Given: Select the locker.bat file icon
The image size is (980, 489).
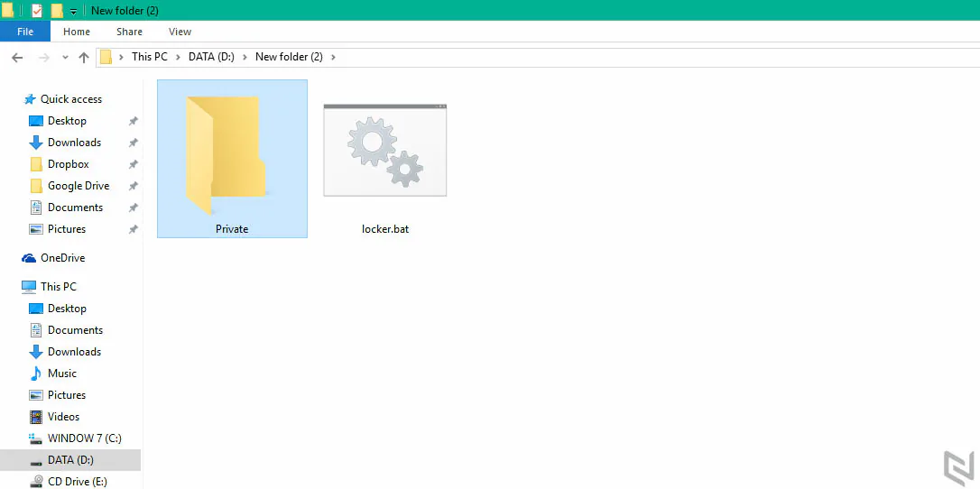Looking at the screenshot, I should (x=385, y=150).
